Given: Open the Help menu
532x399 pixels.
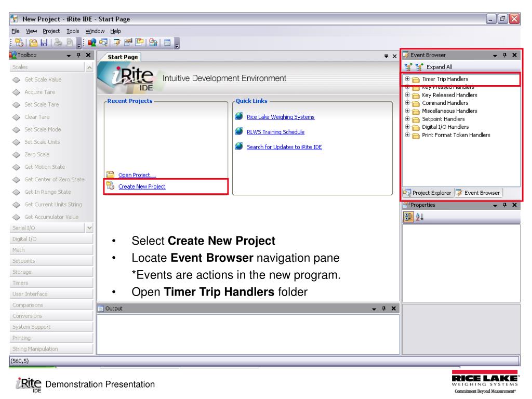Looking at the screenshot, I should pos(115,31).
